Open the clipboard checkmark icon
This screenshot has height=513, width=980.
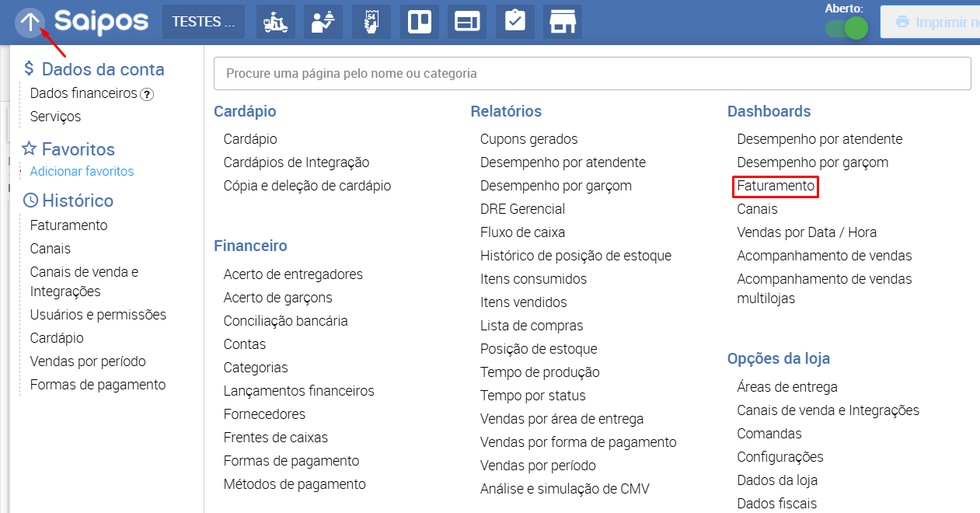[x=514, y=22]
